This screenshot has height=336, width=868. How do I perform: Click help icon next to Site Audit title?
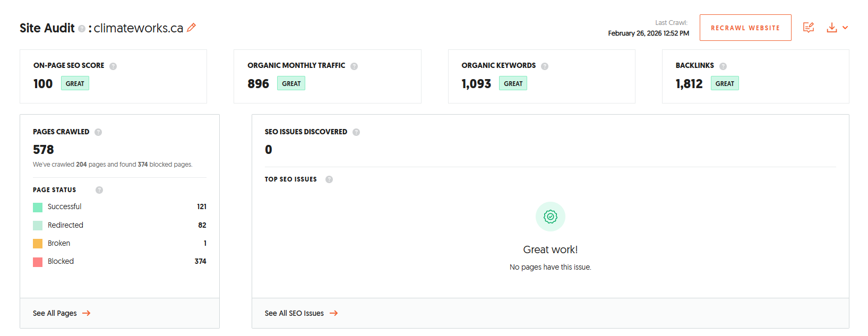click(82, 29)
